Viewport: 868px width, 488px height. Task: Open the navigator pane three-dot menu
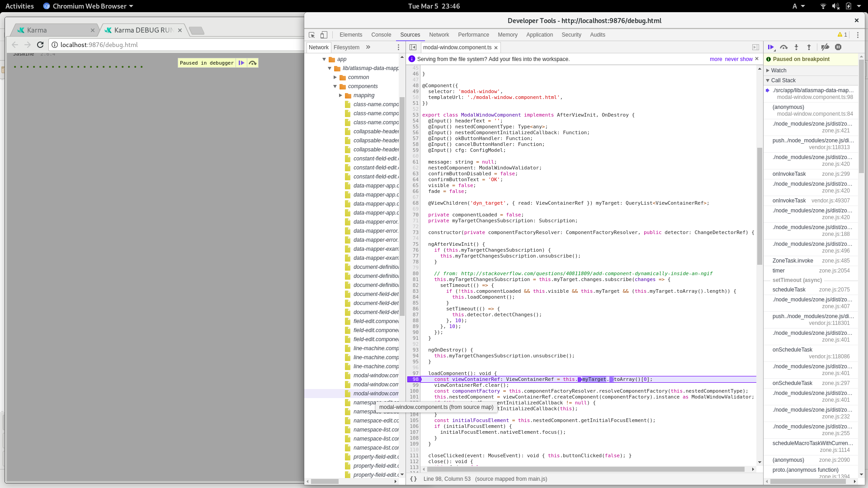(x=398, y=47)
